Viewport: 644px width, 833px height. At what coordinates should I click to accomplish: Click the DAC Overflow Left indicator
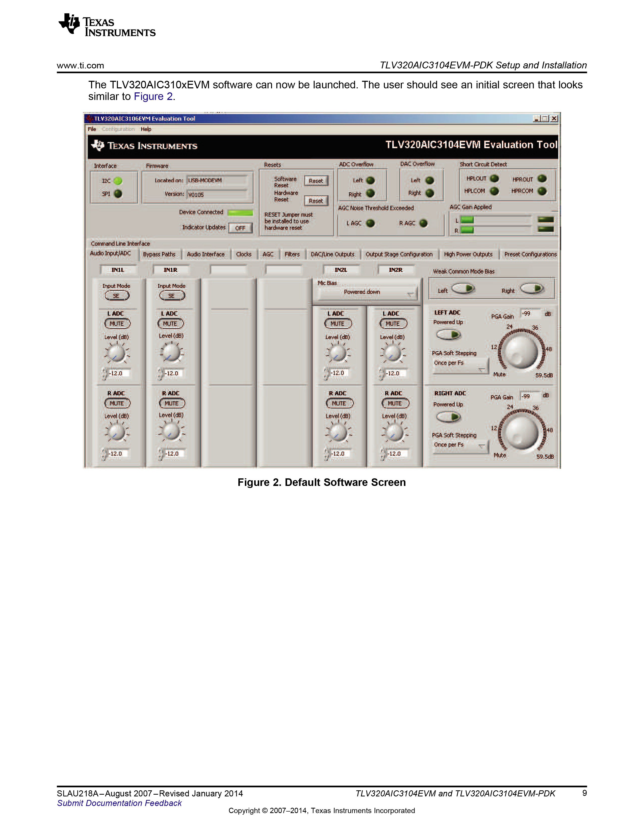[430, 180]
